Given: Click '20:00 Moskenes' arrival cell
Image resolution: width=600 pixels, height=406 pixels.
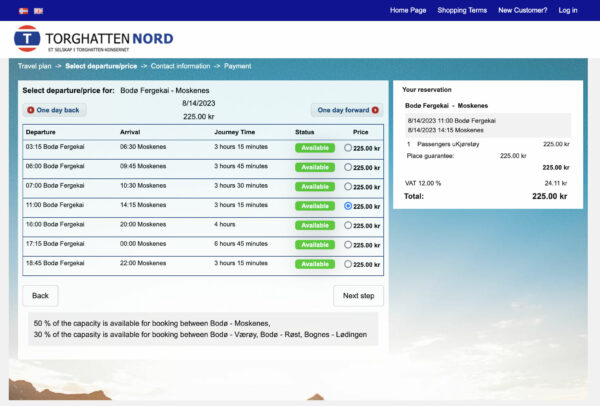Looking at the screenshot, I should point(143,224).
